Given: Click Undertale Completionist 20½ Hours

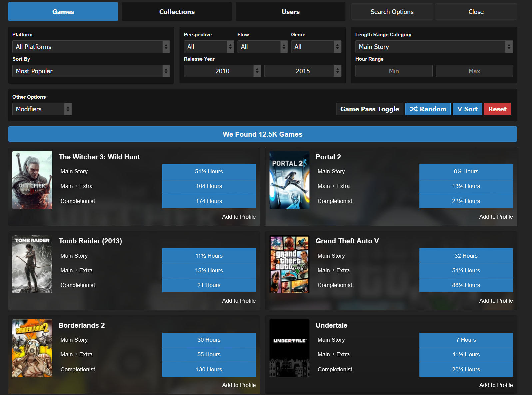Looking at the screenshot, I should pos(466,369).
